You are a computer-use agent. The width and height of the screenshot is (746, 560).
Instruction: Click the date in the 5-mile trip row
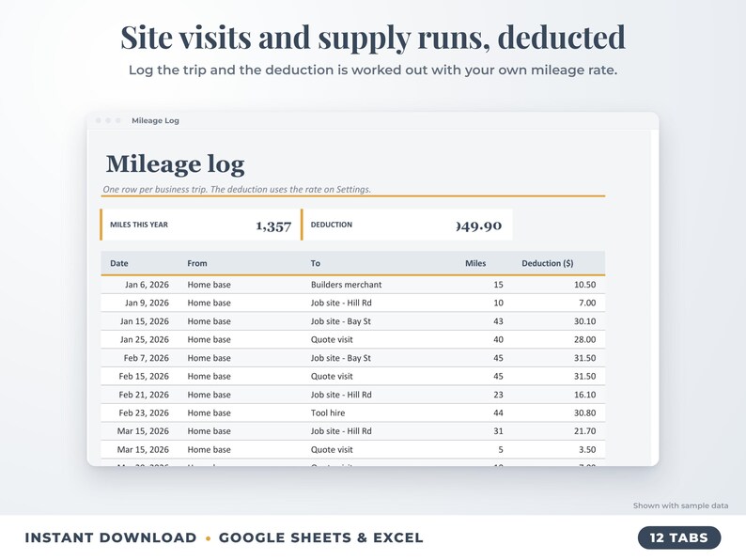point(143,449)
